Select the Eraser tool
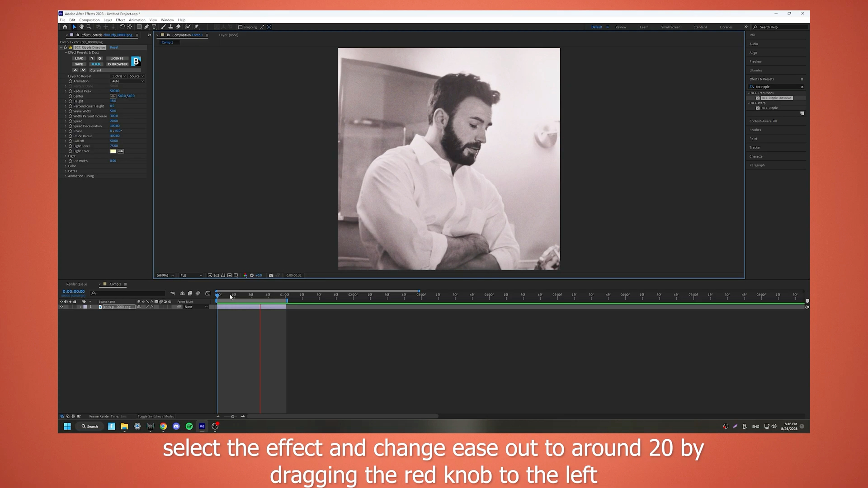 (x=178, y=27)
